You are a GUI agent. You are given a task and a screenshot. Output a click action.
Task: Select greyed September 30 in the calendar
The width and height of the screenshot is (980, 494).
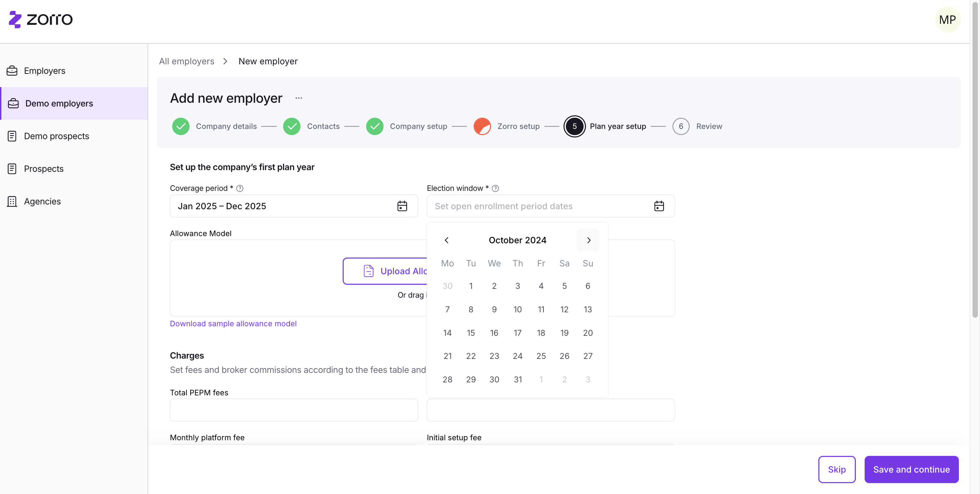tap(447, 286)
